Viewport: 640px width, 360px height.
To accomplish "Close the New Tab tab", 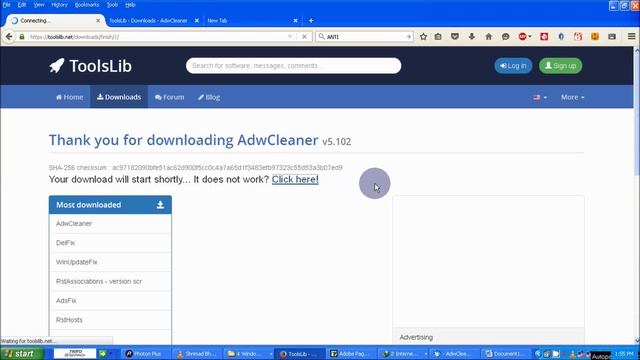I will click(295, 20).
